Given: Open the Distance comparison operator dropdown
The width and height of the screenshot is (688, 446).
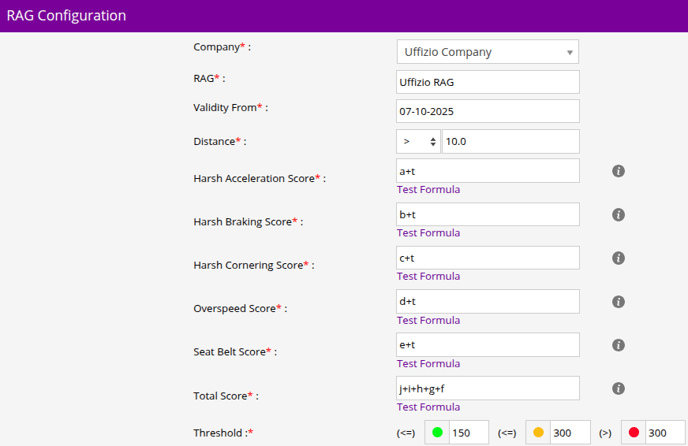Looking at the screenshot, I should pyautogui.click(x=418, y=142).
